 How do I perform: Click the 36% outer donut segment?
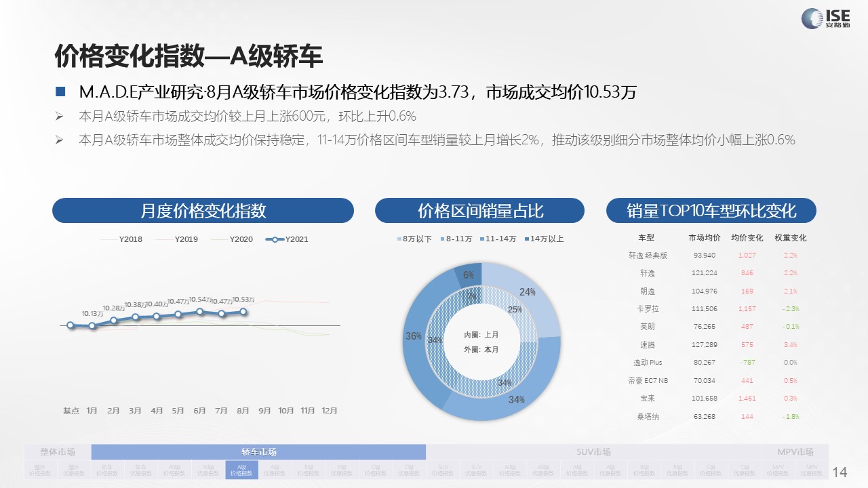(414, 337)
